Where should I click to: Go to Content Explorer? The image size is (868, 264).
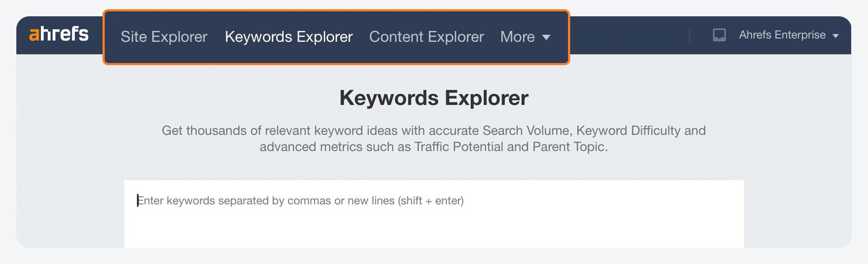click(x=426, y=37)
